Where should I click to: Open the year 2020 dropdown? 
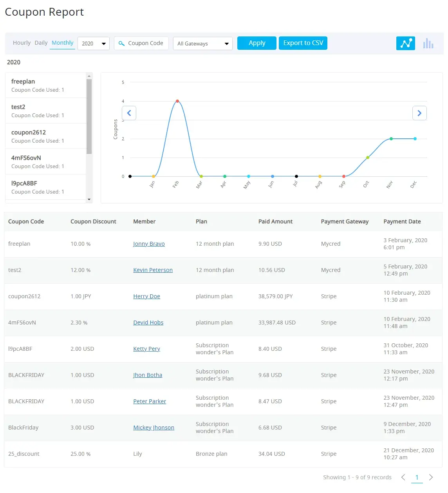(x=93, y=43)
